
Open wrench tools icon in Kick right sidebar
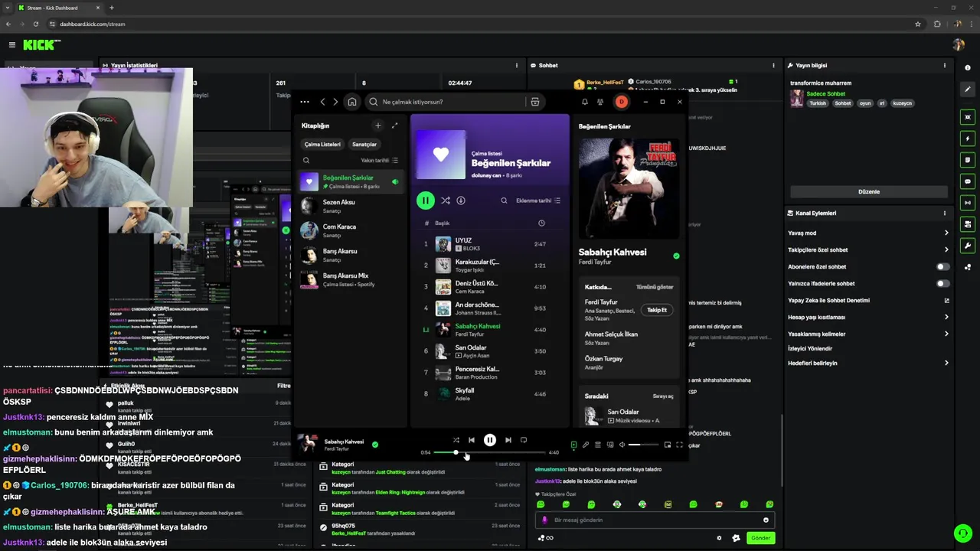(x=968, y=246)
